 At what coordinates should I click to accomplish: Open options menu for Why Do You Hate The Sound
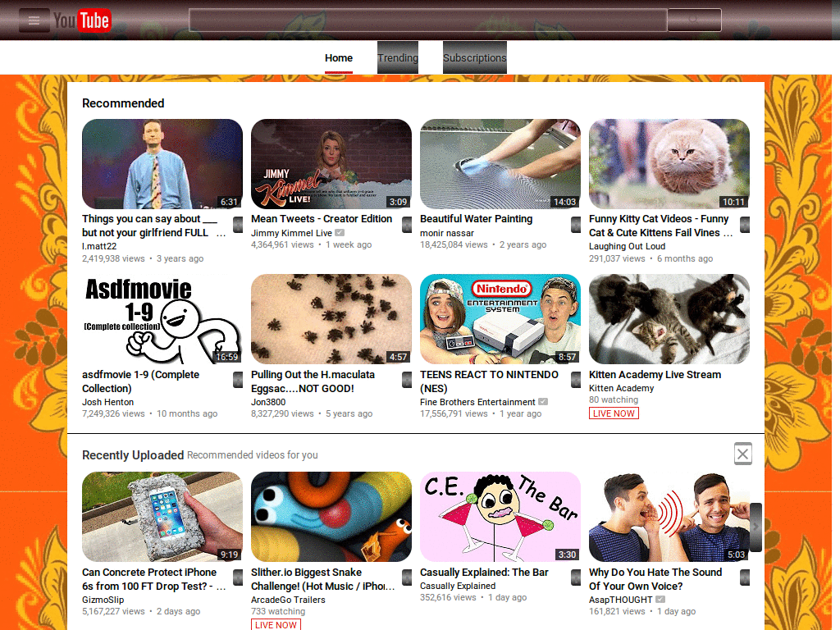(x=745, y=577)
